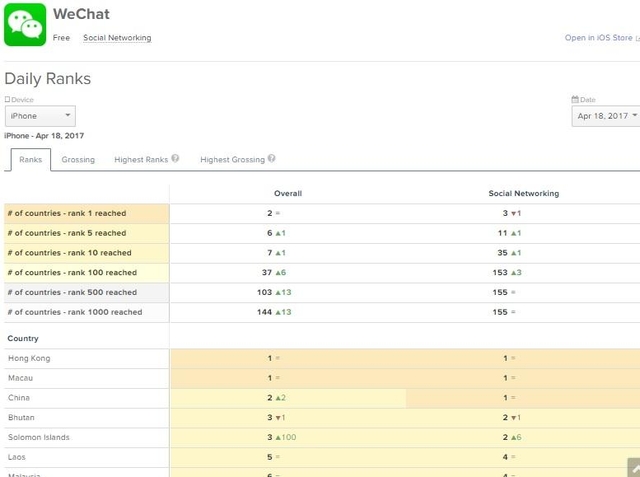Click the device icon beside Device label
This screenshot has width=640, height=477.
pyautogui.click(x=7, y=100)
